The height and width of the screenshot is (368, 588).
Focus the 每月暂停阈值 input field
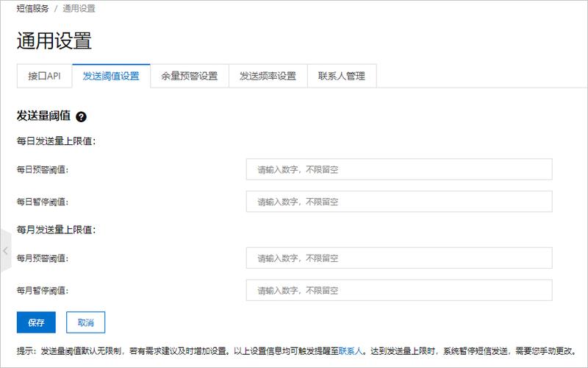click(399, 290)
